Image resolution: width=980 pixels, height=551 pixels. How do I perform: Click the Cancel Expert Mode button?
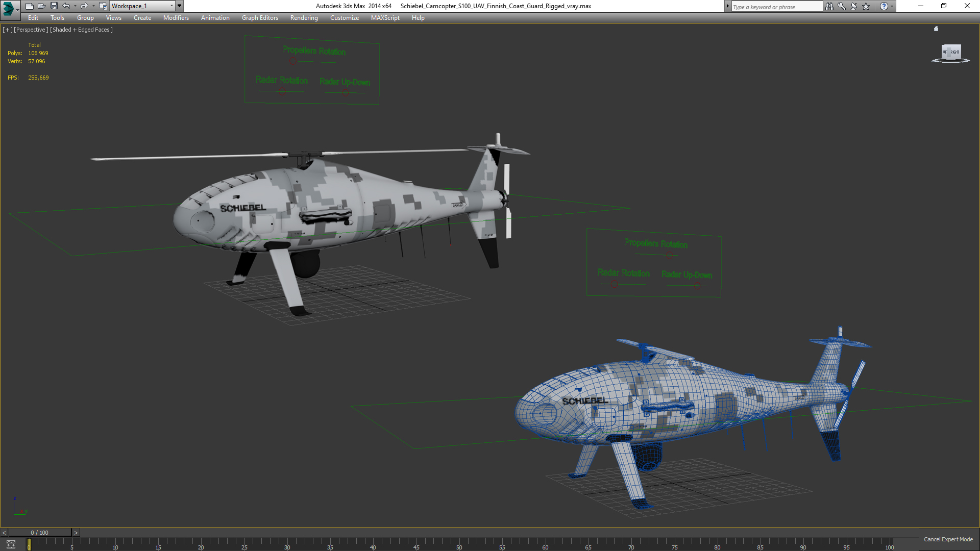[x=948, y=539]
